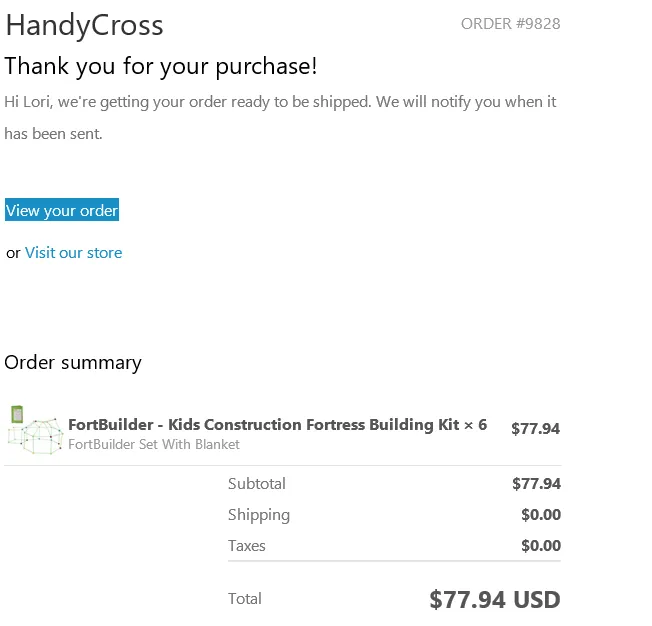This screenshot has width=652, height=626.
Task: Click the FortBuilder product thumbnail image
Action: 35,430
